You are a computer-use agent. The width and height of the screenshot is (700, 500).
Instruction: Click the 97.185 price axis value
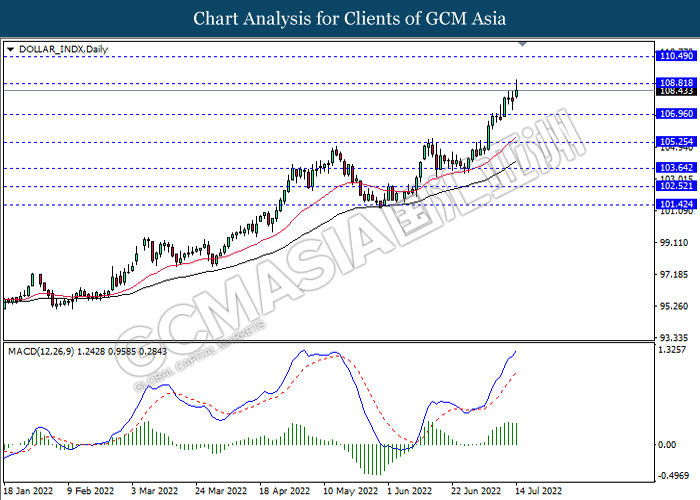(x=674, y=274)
